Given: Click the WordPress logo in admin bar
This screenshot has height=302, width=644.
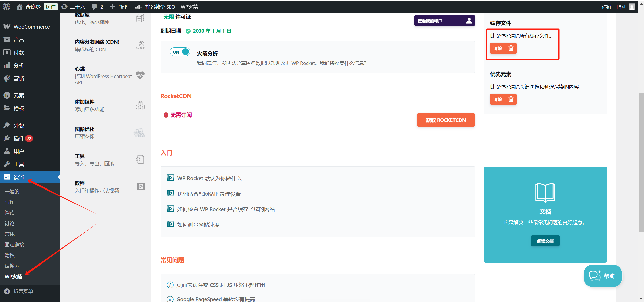Looking at the screenshot, I should tap(7, 7).
